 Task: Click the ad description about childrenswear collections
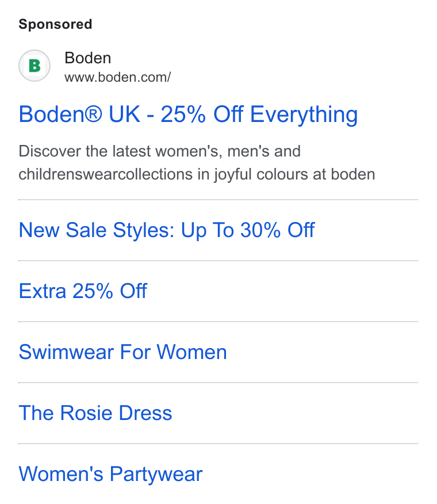(x=197, y=163)
